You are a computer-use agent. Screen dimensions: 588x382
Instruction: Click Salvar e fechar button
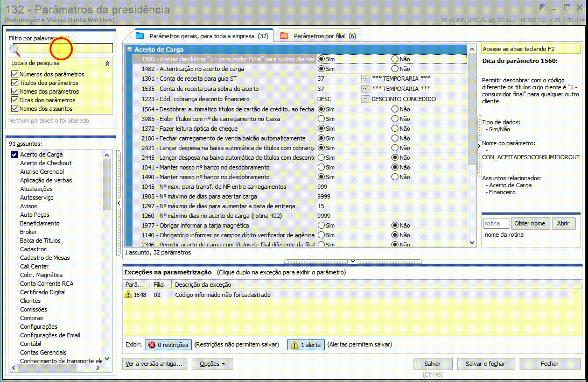tap(486, 364)
